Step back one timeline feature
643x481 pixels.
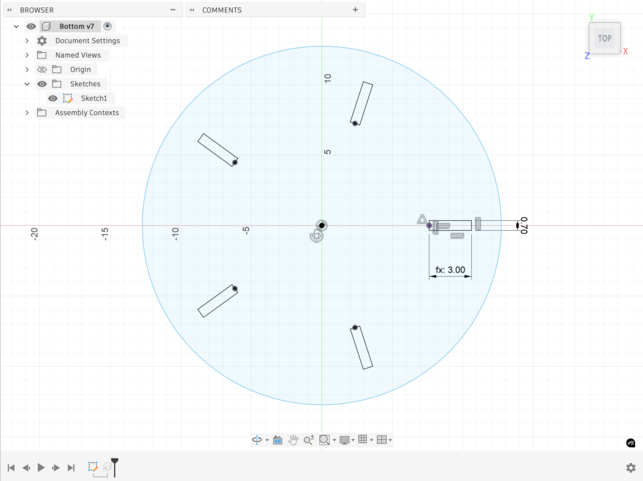(x=26, y=467)
